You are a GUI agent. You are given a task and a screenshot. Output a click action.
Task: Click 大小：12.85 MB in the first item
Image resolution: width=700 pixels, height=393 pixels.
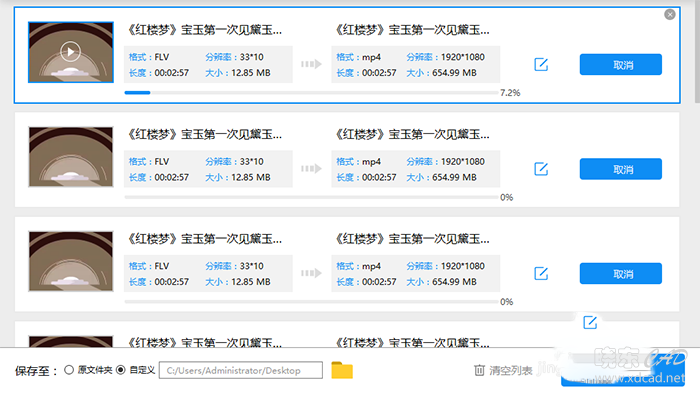(x=238, y=73)
